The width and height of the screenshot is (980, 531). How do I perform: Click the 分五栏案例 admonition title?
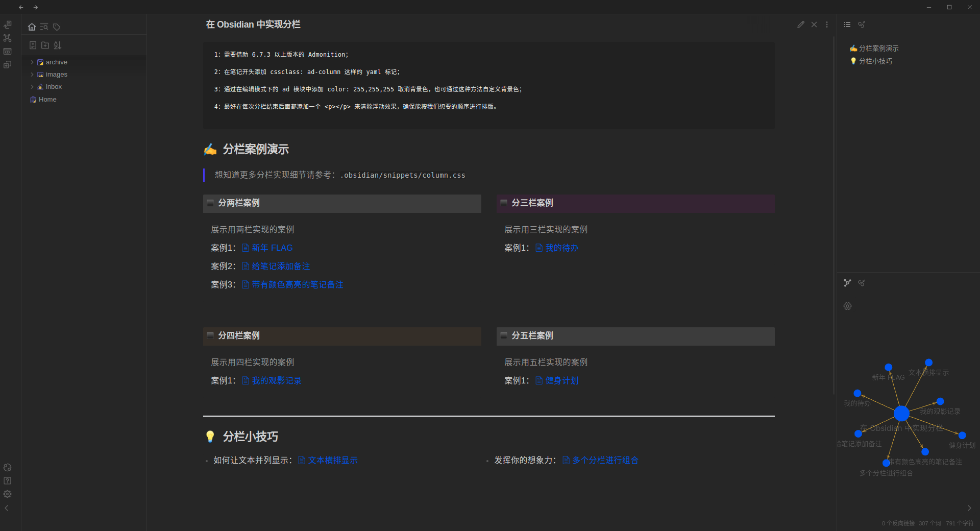point(635,336)
